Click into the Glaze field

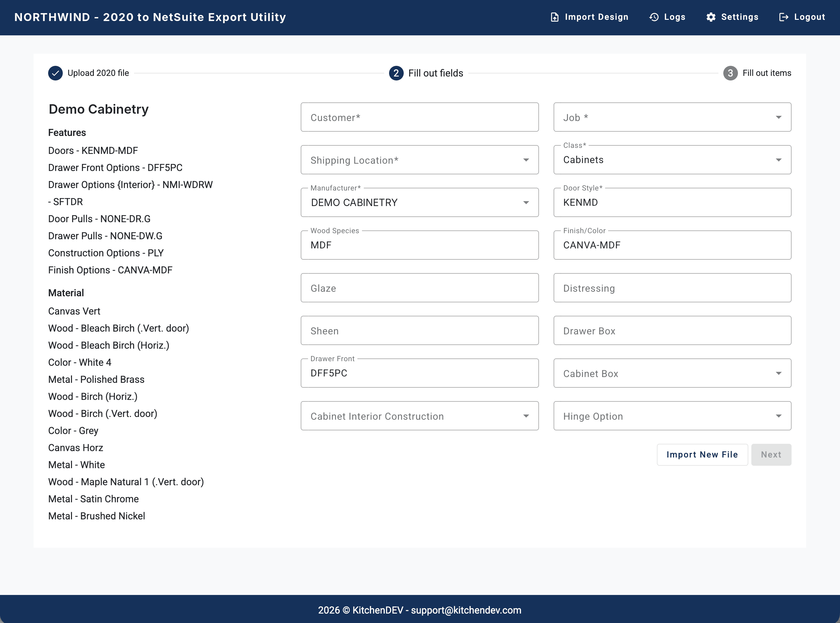tap(420, 288)
